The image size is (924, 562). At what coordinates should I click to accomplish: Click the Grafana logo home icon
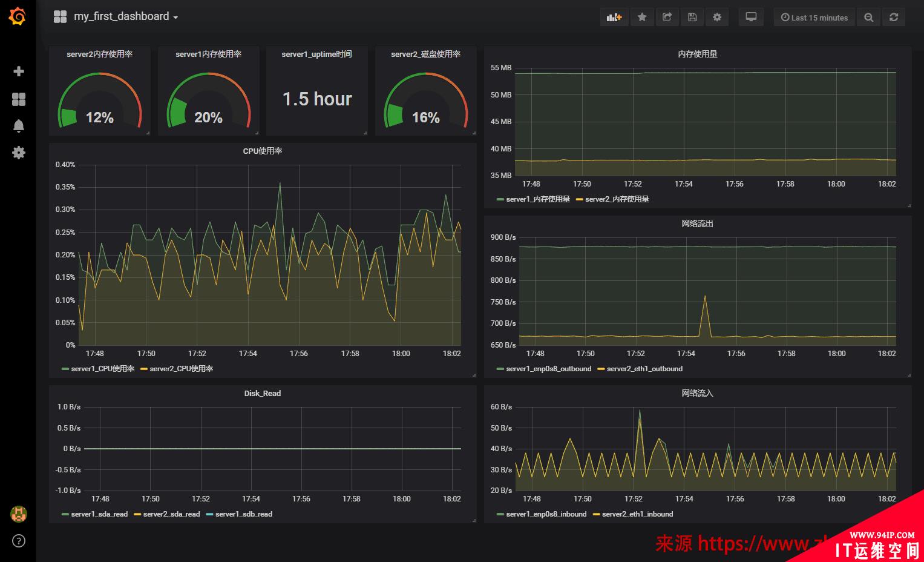tap(18, 16)
